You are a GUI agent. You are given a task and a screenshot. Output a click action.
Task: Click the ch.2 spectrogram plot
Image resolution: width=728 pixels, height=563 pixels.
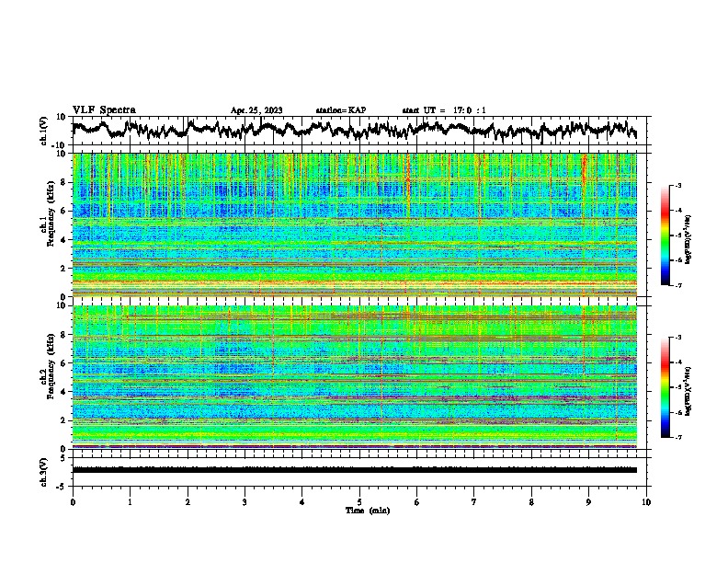pyautogui.click(x=354, y=377)
